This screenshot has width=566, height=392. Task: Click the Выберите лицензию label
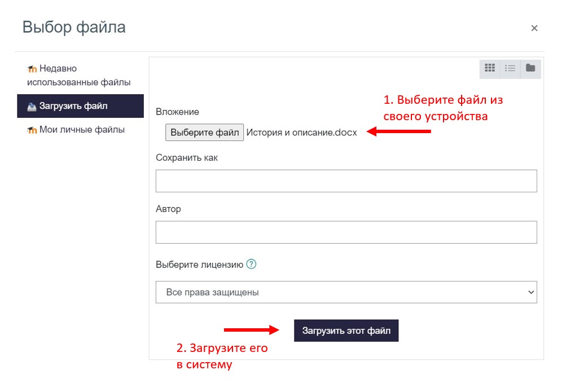[199, 265]
